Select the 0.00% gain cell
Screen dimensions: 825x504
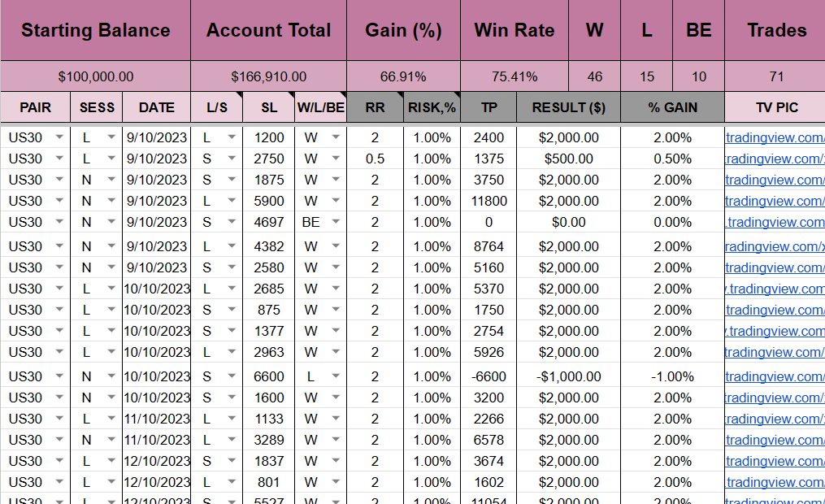click(672, 221)
